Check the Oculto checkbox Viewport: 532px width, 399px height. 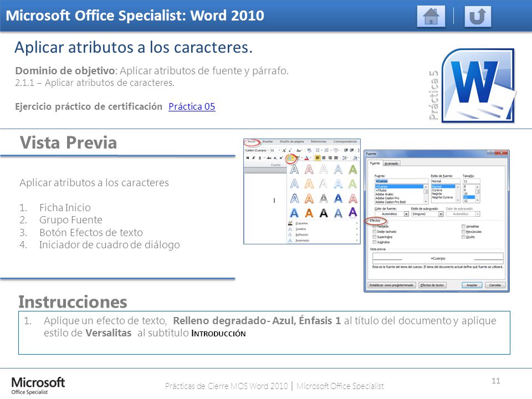[463, 237]
